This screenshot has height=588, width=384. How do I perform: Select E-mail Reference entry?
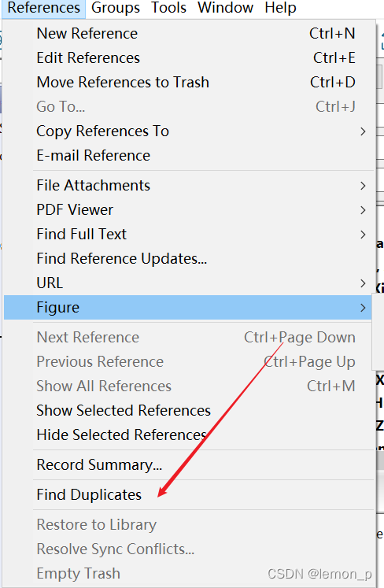(187, 155)
